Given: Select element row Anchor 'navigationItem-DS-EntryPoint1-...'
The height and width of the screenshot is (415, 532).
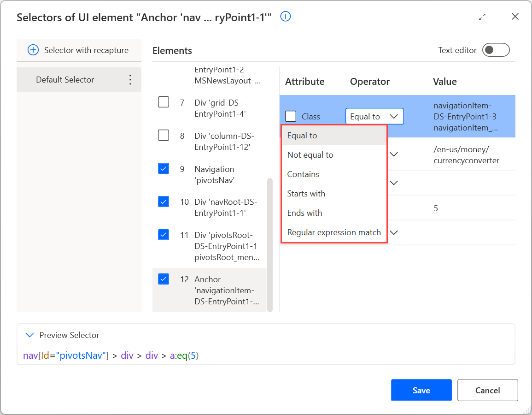Looking at the screenshot, I should [x=210, y=290].
